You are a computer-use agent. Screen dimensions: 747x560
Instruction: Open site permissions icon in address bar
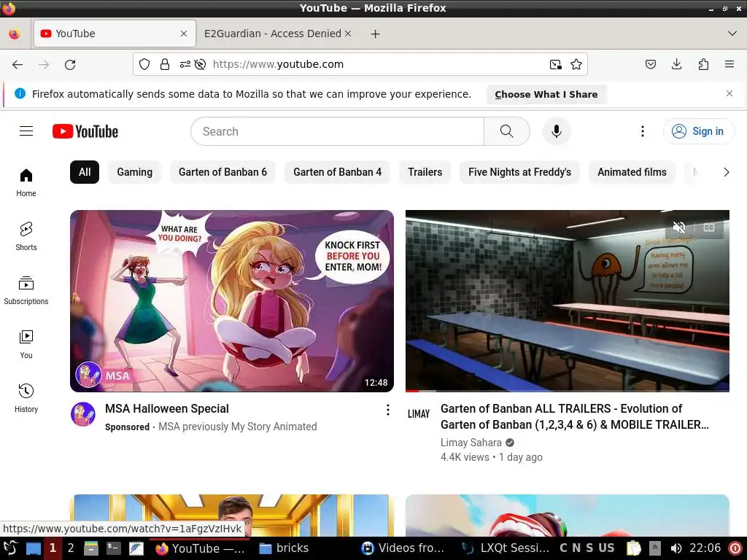pyautogui.click(x=185, y=64)
